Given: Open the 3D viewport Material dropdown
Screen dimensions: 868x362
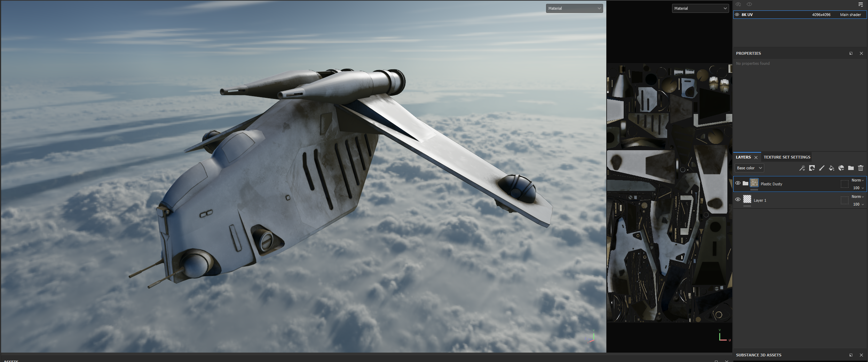Looking at the screenshot, I should click(x=574, y=8).
